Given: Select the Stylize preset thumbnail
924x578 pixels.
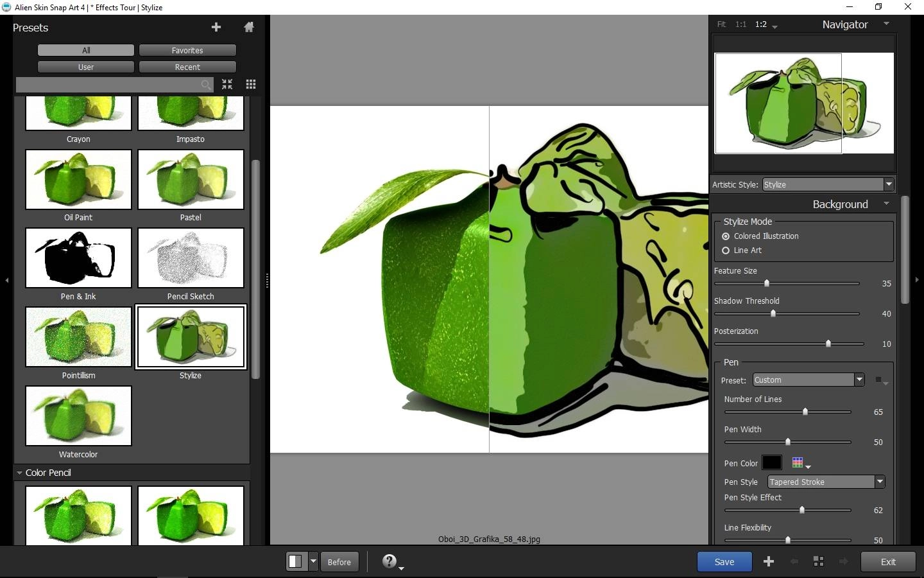Looking at the screenshot, I should pyautogui.click(x=191, y=337).
